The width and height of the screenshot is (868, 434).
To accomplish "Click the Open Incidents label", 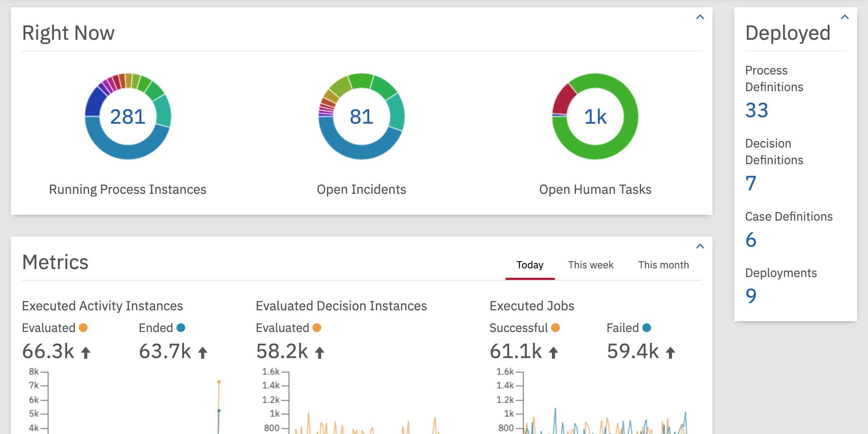I will pos(361,190).
